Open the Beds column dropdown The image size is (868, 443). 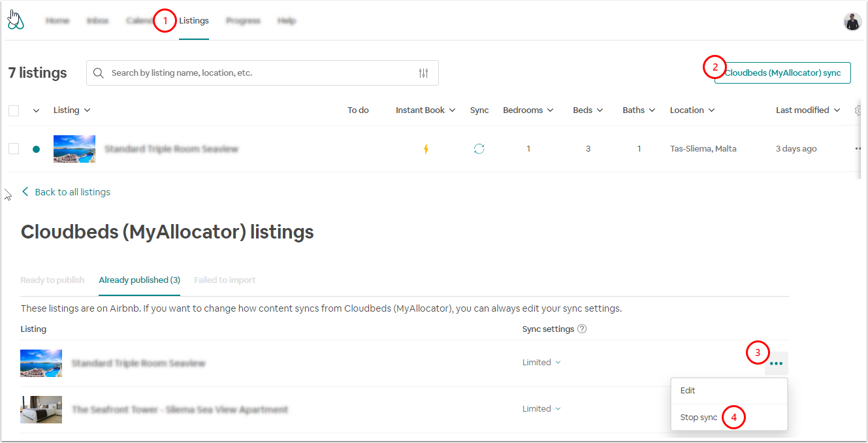point(588,110)
